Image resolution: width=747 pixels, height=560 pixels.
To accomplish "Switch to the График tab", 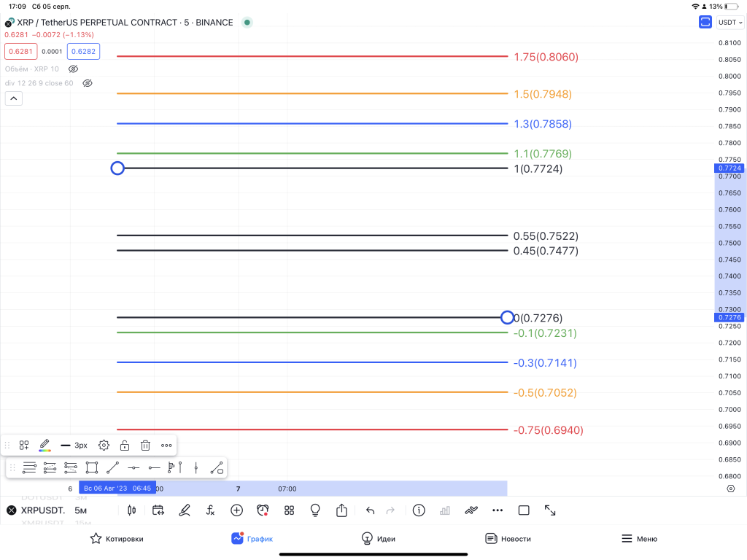I will (x=252, y=539).
